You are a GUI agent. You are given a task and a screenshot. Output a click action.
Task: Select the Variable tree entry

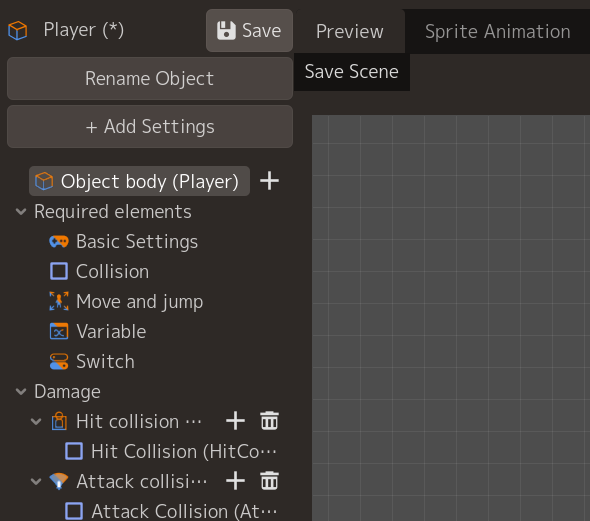pyautogui.click(x=111, y=332)
